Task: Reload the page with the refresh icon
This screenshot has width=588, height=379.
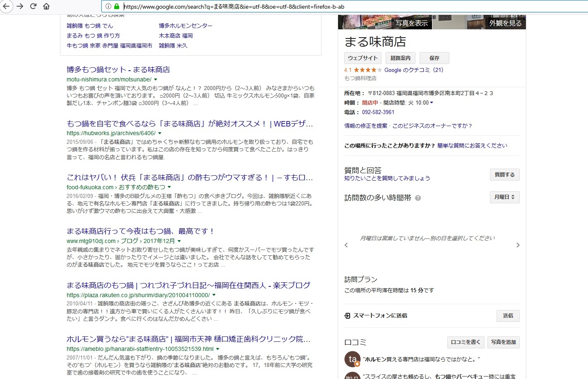Action: point(33,6)
